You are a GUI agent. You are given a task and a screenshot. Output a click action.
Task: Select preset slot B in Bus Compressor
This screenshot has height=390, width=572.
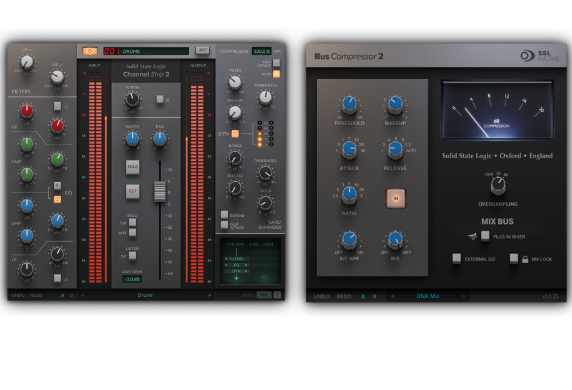(x=374, y=296)
